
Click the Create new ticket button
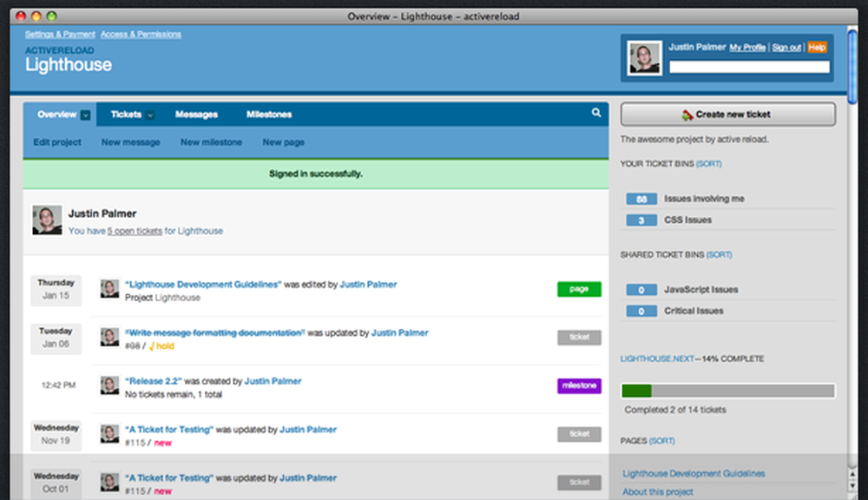[728, 114]
